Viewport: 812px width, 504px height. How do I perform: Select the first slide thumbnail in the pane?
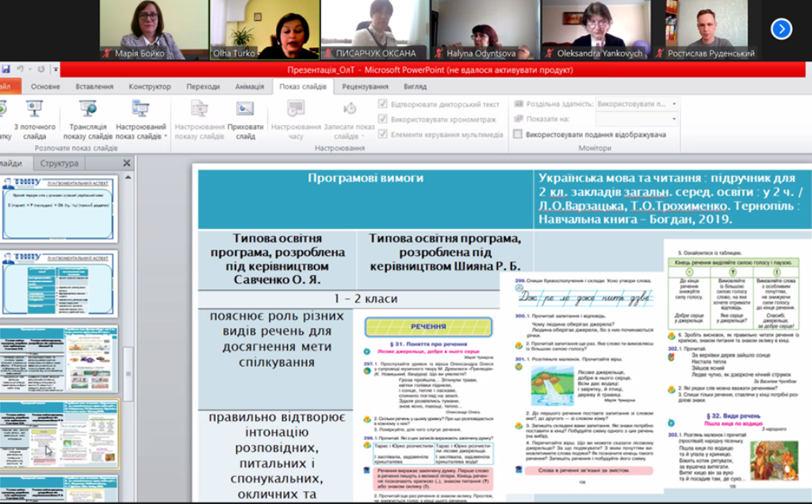point(59,209)
